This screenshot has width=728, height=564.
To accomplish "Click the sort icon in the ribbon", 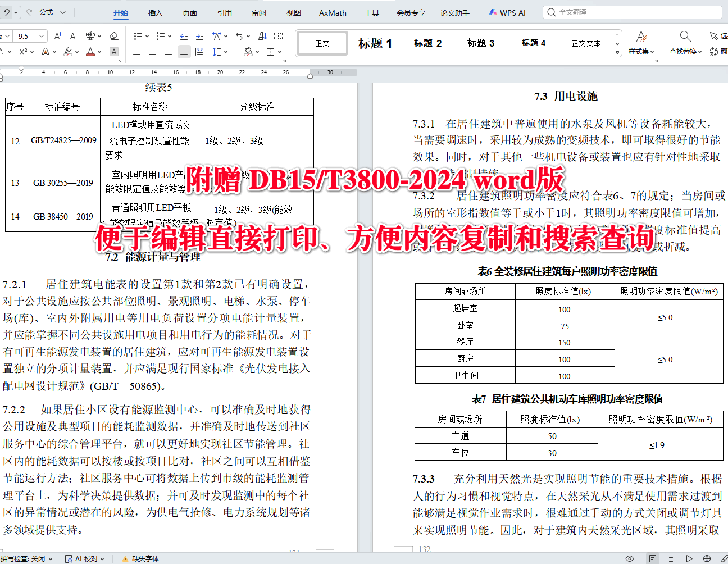I will (262, 36).
